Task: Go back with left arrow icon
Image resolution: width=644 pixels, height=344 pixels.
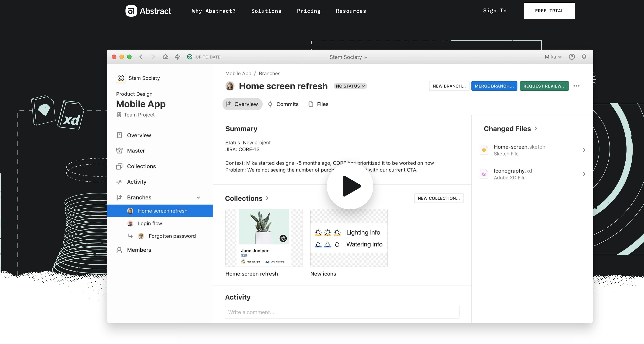Action: coord(141,57)
